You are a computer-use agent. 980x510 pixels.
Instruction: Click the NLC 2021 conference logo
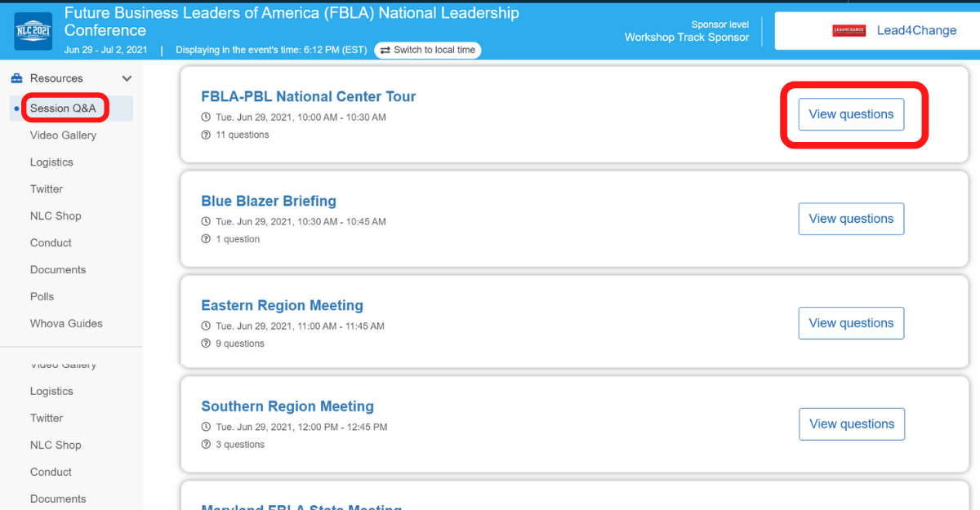point(33,31)
